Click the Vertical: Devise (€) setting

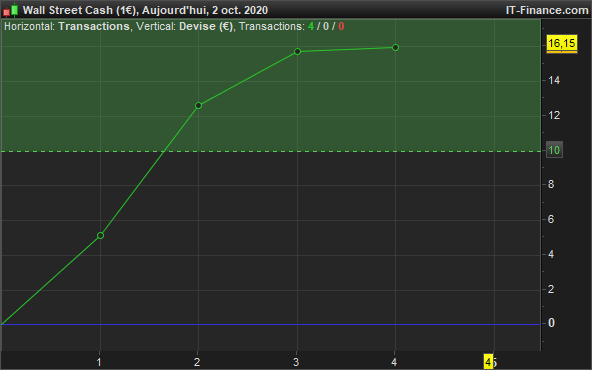(185, 26)
